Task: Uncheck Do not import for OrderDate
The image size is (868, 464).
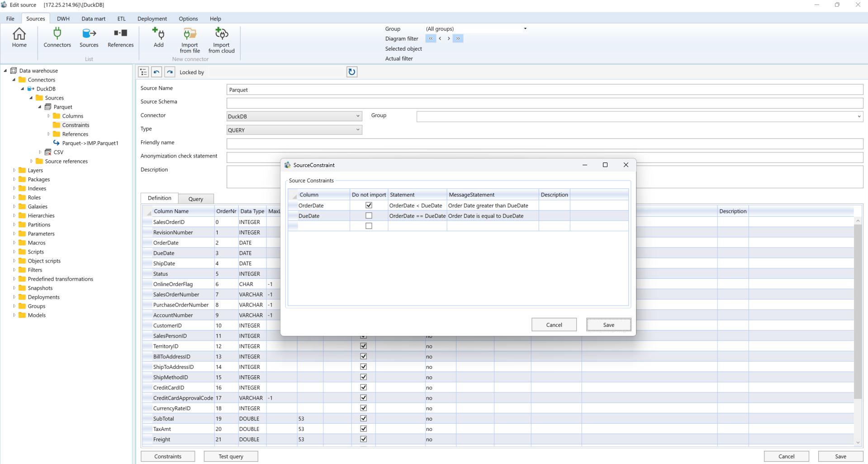Action: click(369, 206)
